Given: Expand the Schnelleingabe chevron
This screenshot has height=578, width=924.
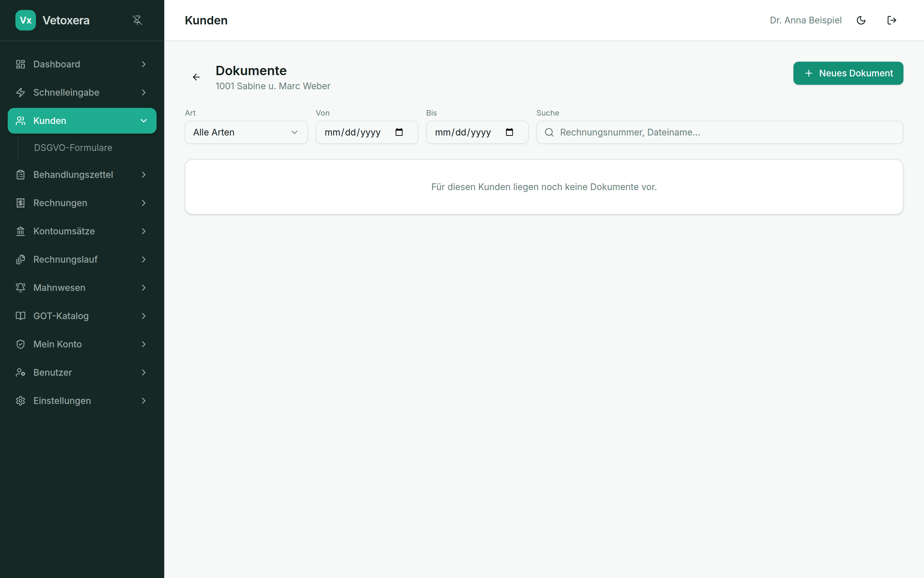Looking at the screenshot, I should [143, 92].
